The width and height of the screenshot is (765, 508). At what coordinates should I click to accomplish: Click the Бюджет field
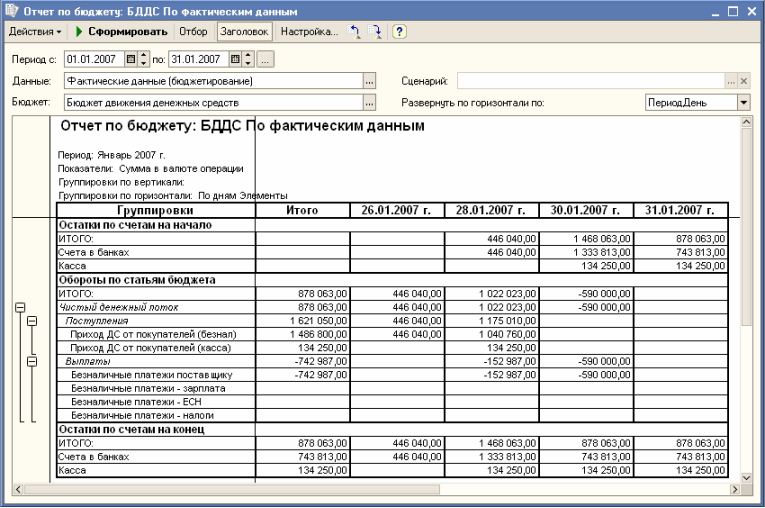214,102
